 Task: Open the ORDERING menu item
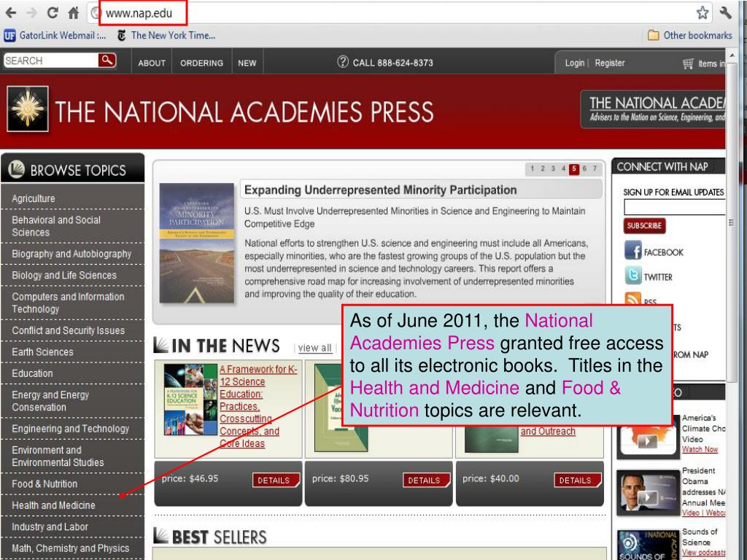click(x=201, y=63)
